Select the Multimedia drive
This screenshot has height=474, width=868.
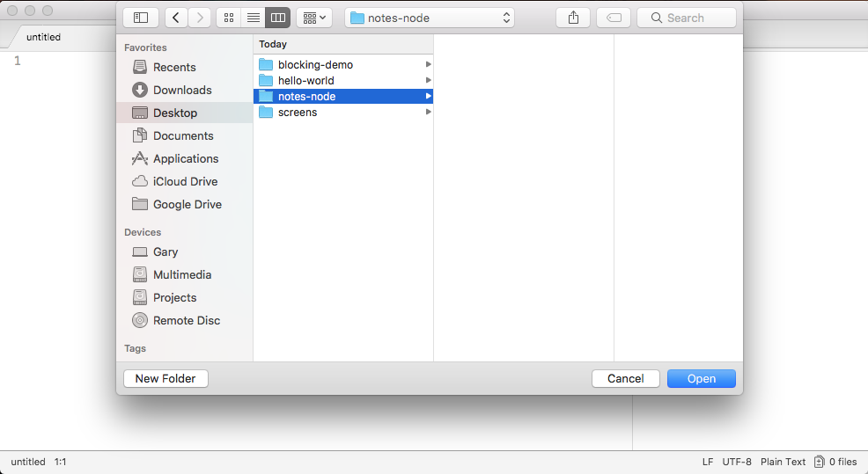coord(184,275)
